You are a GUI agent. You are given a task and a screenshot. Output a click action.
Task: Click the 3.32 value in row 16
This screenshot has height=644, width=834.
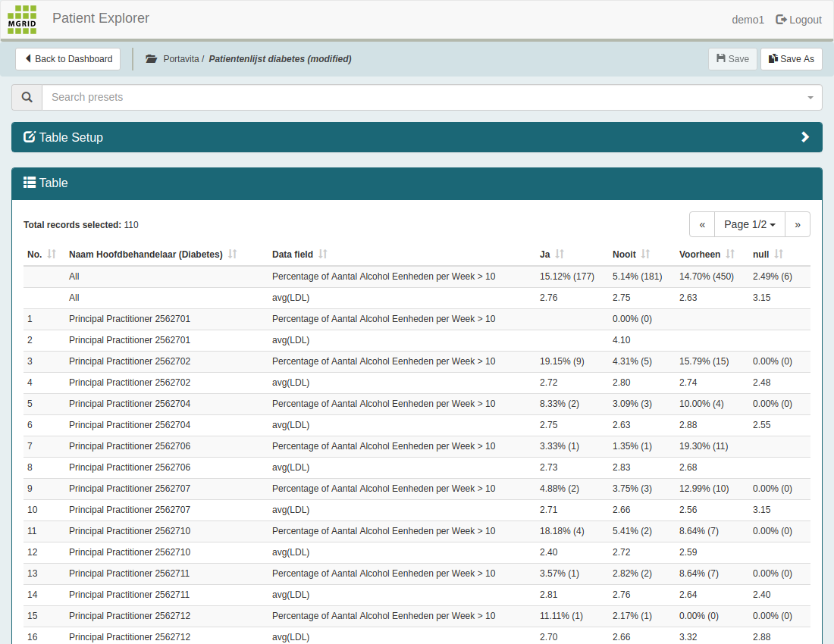click(688, 637)
